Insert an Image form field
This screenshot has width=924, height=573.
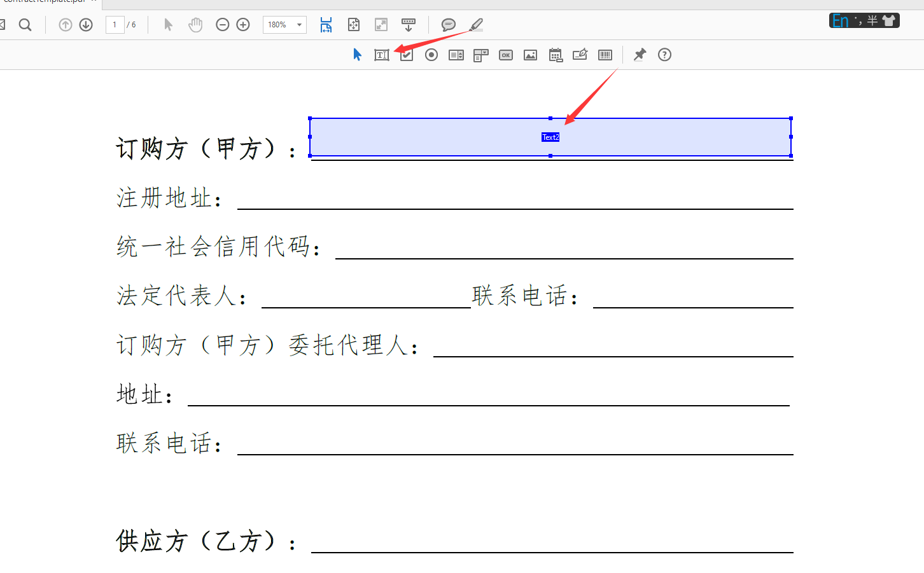pos(530,55)
